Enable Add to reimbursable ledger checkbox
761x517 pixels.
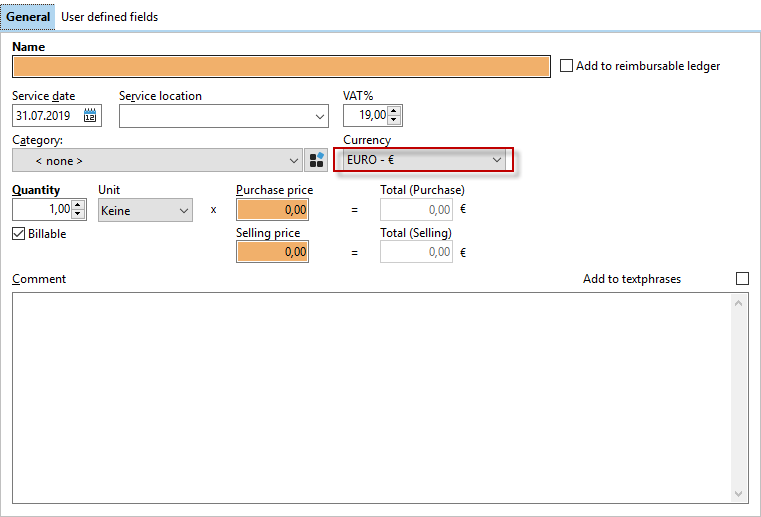point(567,66)
